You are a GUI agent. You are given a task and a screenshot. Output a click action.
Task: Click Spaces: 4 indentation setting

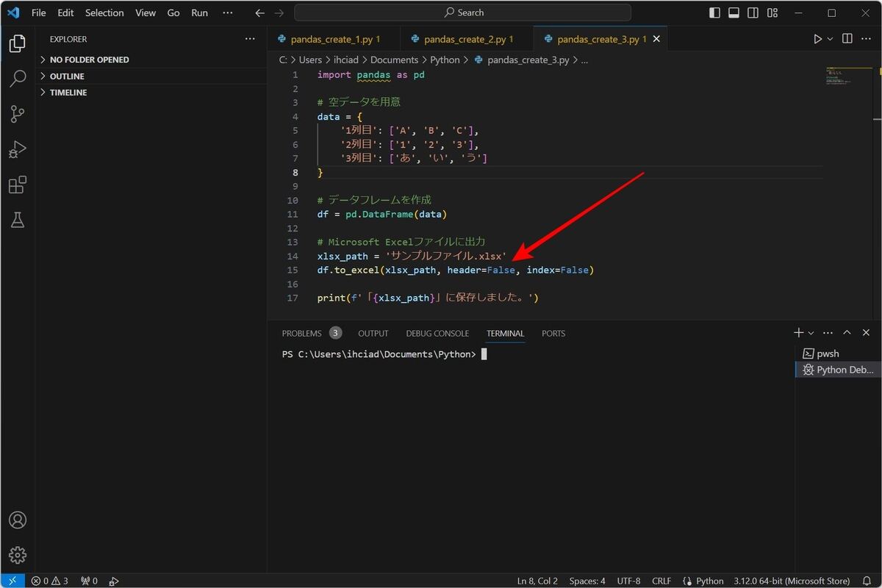pos(587,581)
